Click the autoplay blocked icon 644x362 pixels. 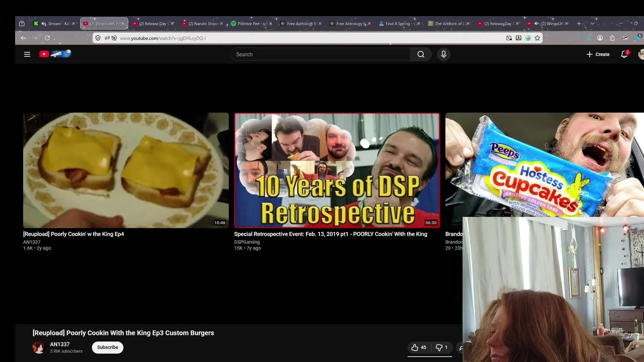tap(114, 38)
